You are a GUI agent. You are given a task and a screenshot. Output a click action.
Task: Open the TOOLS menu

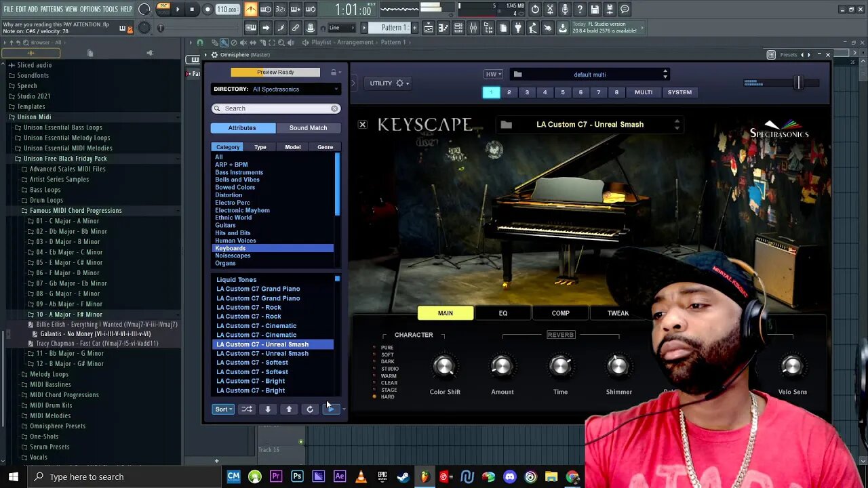coord(110,9)
